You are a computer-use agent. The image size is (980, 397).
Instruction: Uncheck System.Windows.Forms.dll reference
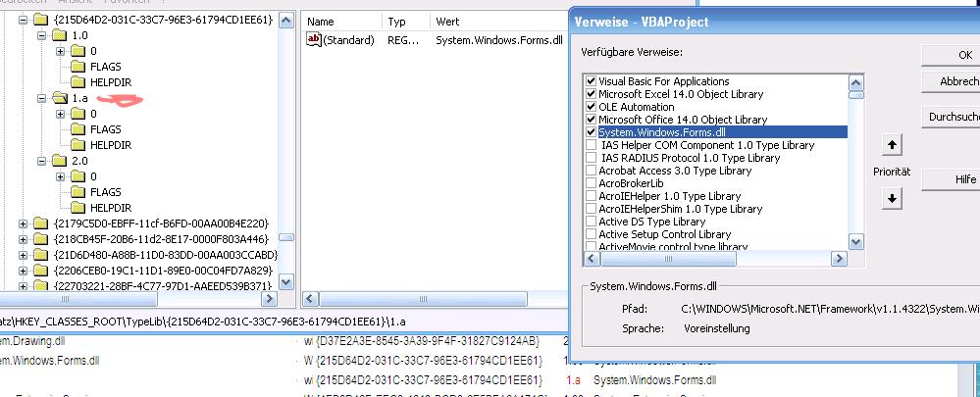(591, 132)
